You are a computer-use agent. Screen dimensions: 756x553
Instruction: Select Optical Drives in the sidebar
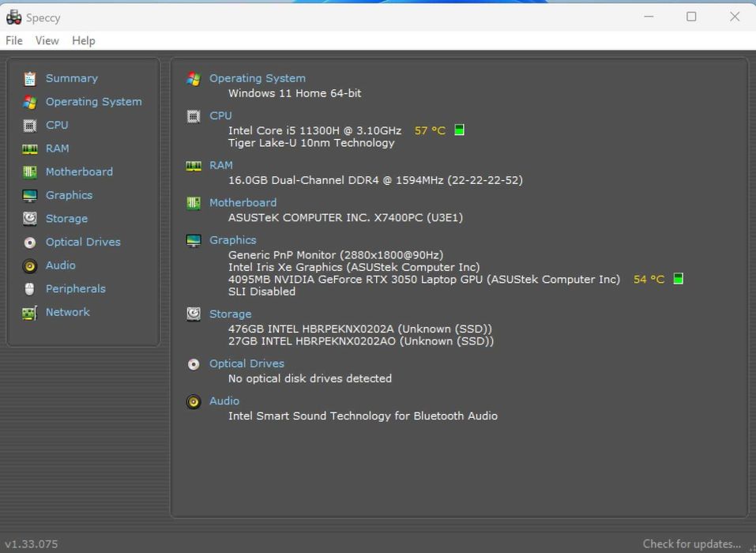pos(83,242)
